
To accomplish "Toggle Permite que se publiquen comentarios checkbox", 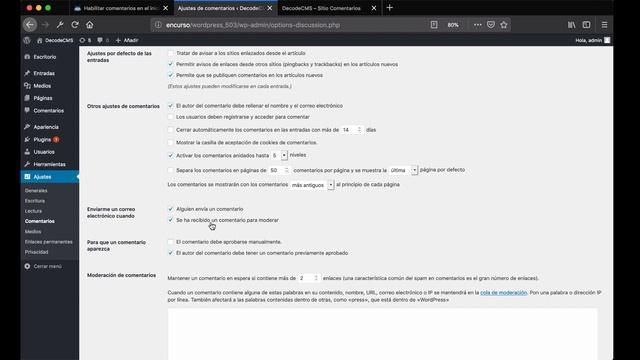I will click(171, 75).
